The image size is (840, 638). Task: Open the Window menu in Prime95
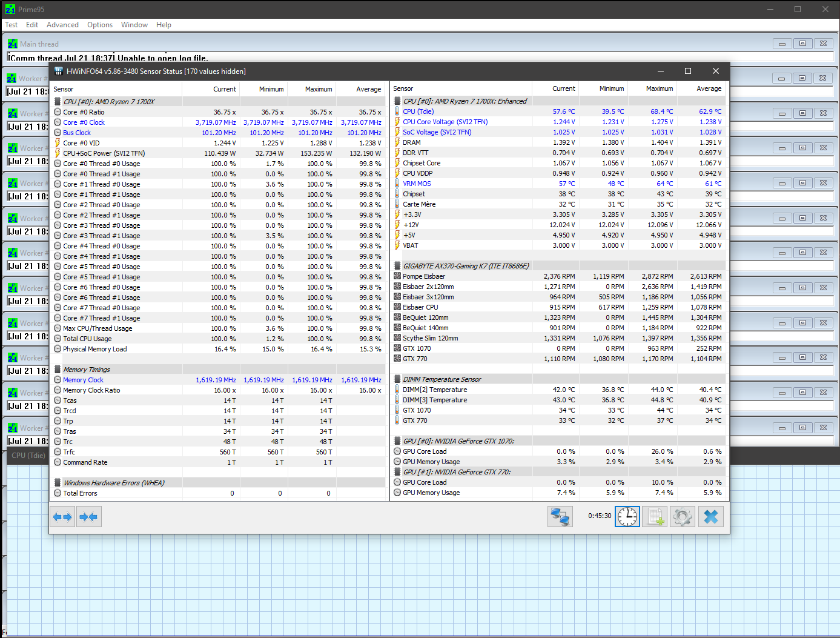click(134, 25)
